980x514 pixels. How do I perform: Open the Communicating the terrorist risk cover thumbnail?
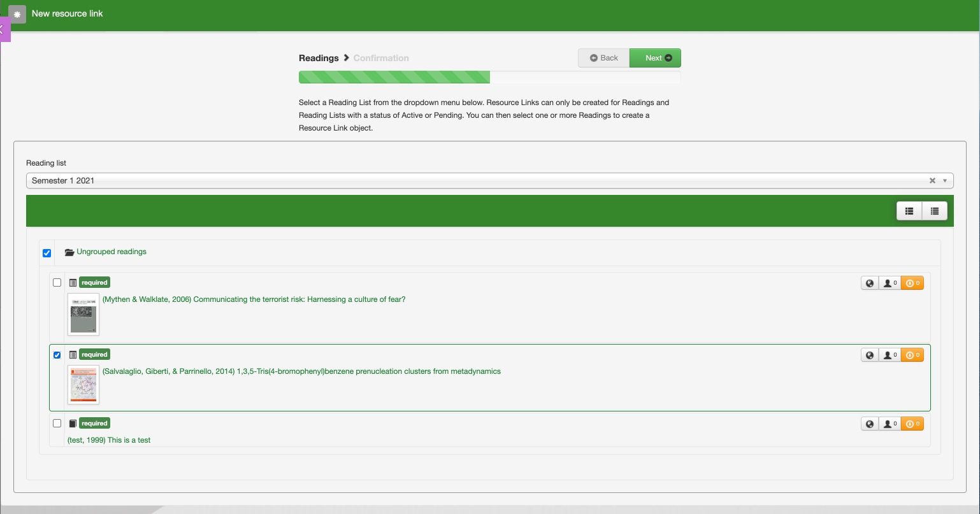(x=83, y=314)
